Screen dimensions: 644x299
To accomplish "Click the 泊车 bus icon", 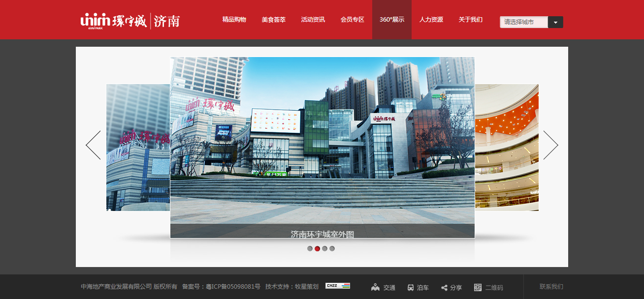I will (410, 288).
